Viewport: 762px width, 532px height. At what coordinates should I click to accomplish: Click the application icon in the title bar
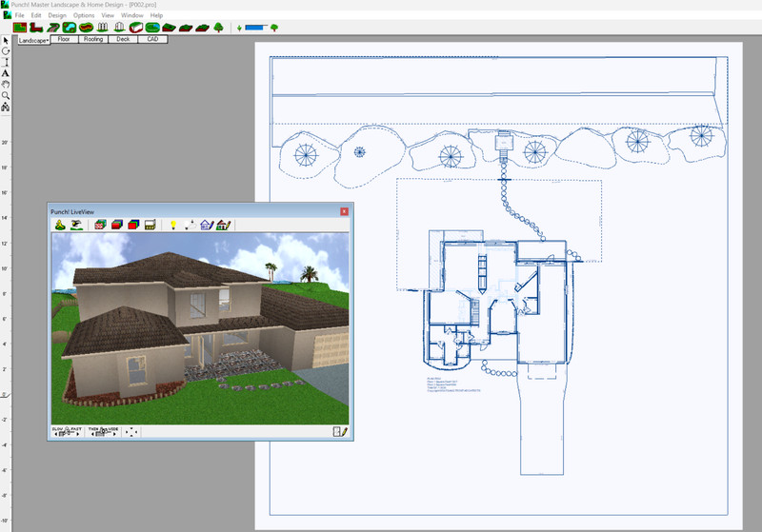point(5,5)
